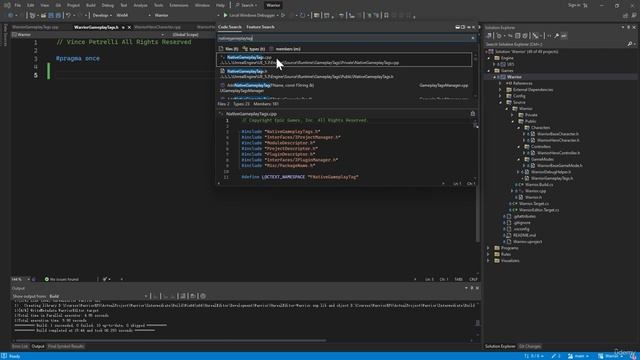Toggle the files filter in Code Search

click(229, 49)
